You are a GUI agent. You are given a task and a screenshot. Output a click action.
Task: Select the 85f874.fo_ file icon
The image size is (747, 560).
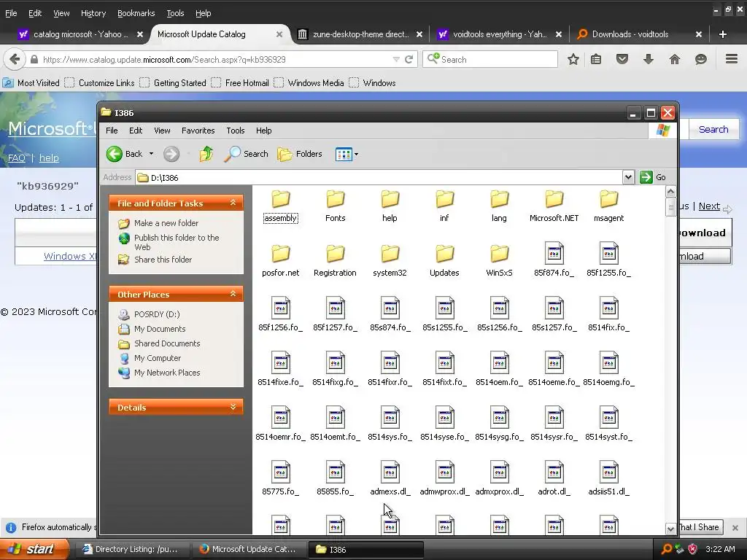[554, 253]
